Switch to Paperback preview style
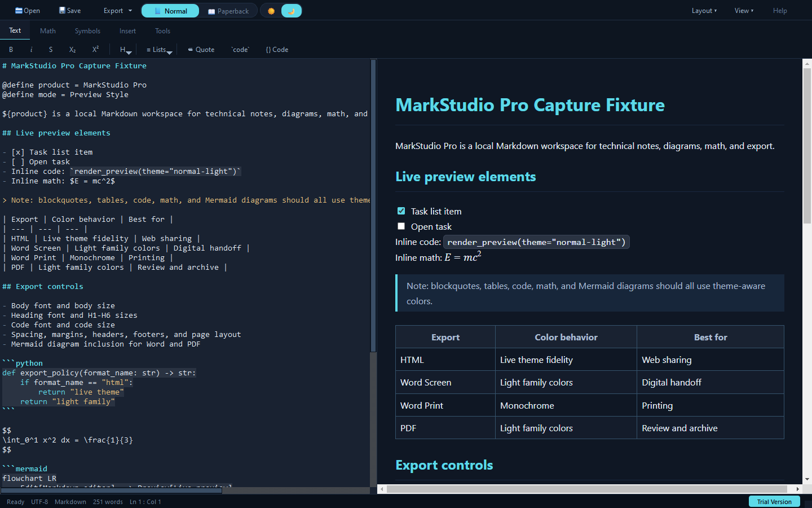This screenshot has width=812, height=508. coord(228,11)
